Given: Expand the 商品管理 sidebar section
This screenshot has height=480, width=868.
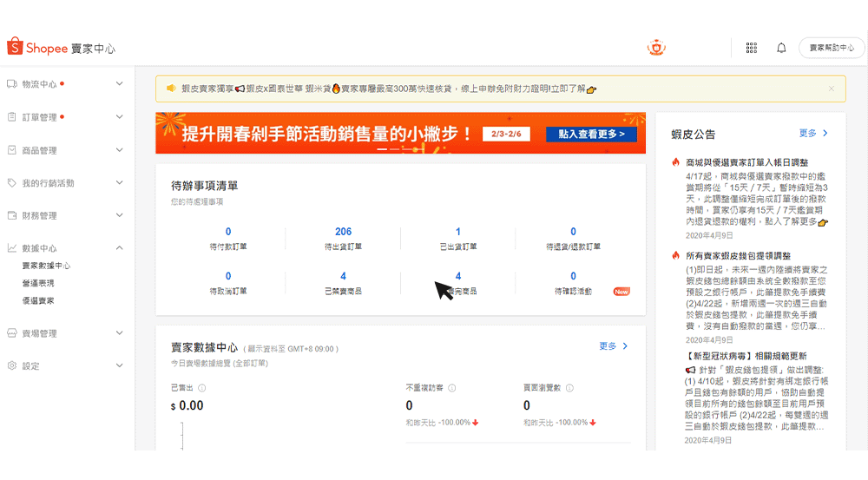Looking at the screenshot, I should 120,150.
